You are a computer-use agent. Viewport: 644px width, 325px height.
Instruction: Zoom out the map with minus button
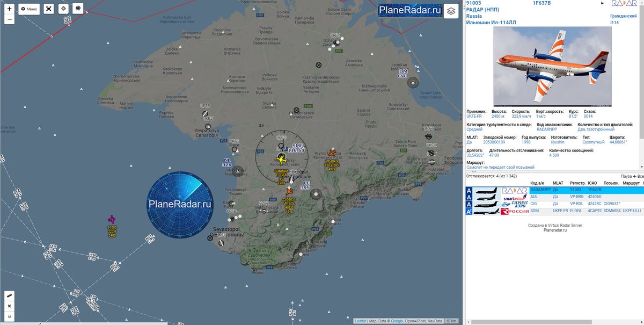pyautogui.click(x=9, y=19)
